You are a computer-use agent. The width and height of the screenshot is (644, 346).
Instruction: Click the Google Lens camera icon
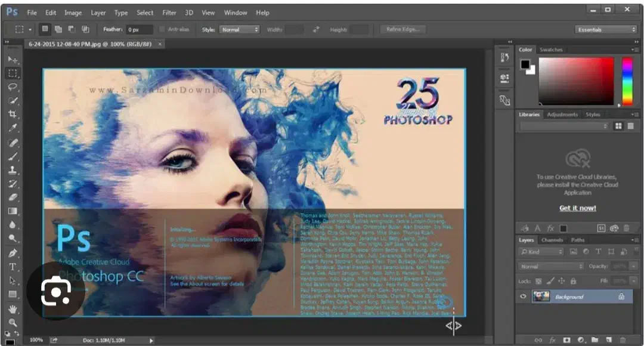[55, 291]
